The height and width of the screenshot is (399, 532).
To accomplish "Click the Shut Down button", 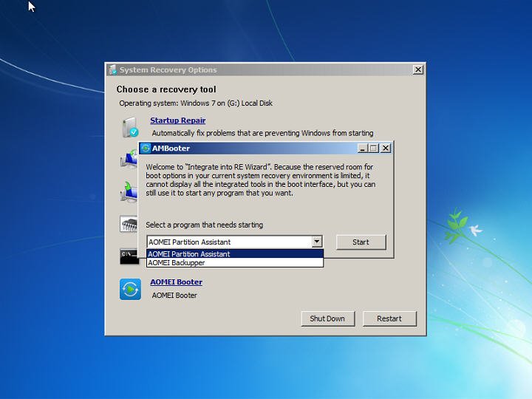I will pyautogui.click(x=328, y=319).
